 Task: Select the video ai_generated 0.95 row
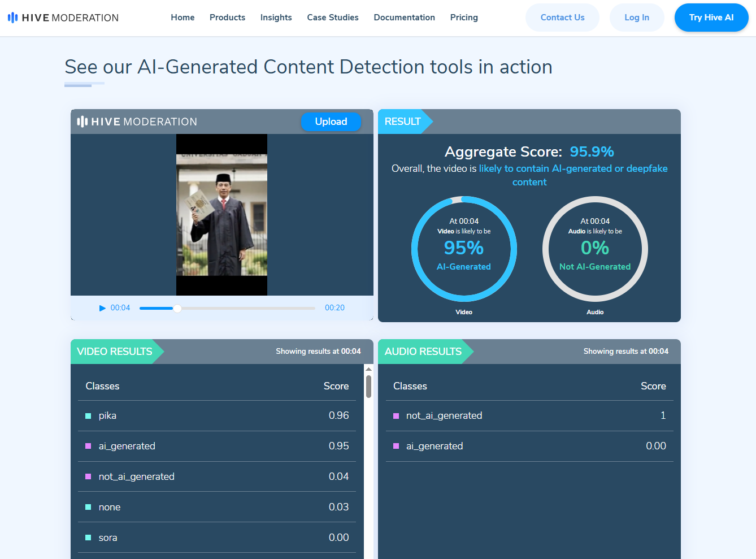[217, 446]
